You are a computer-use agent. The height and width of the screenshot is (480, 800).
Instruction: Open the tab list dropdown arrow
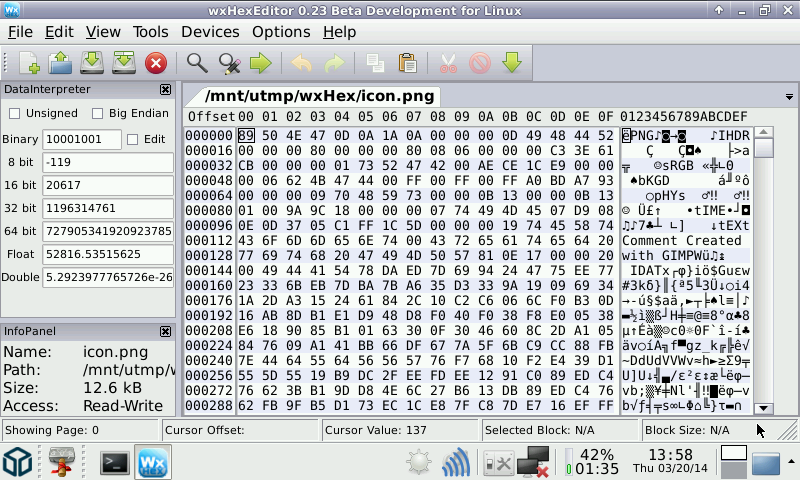pos(789,97)
